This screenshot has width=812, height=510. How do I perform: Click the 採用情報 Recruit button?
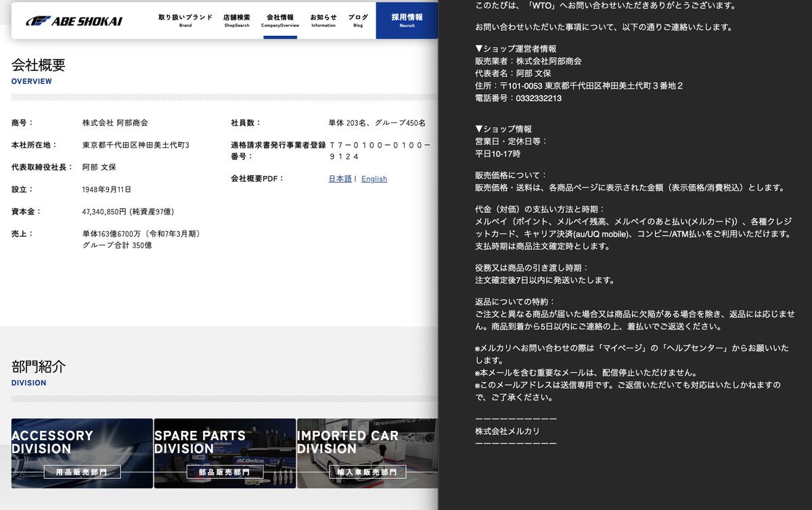pyautogui.click(x=407, y=20)
